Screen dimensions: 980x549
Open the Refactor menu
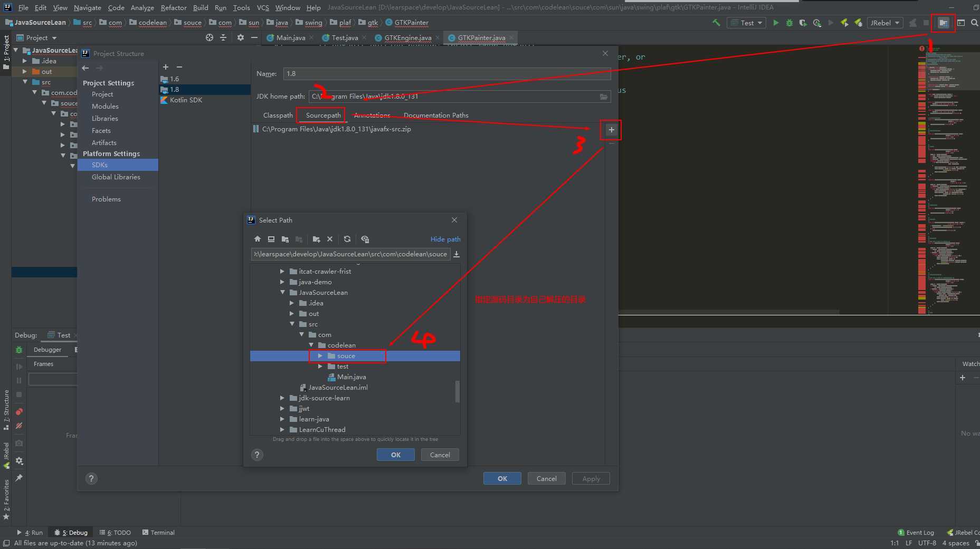click(174, 7)
